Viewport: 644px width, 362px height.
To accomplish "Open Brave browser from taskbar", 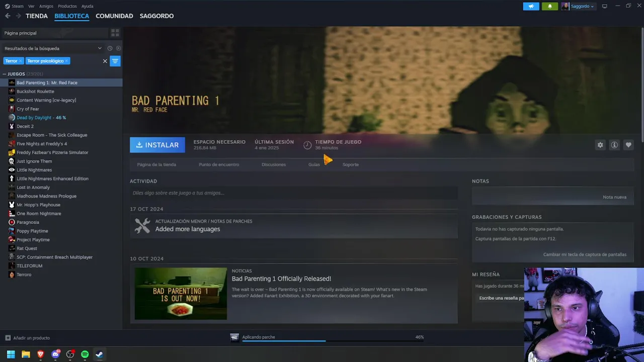I will [40, 354].
